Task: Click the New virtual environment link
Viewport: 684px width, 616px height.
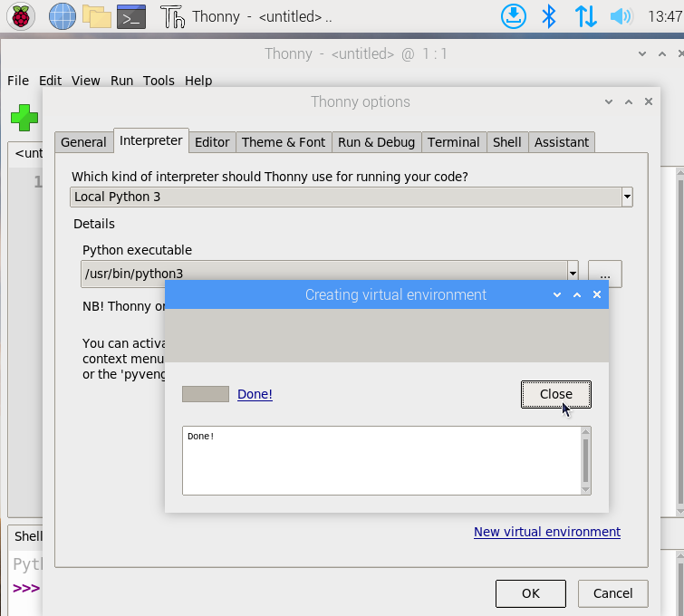Action: click(547, 532)
